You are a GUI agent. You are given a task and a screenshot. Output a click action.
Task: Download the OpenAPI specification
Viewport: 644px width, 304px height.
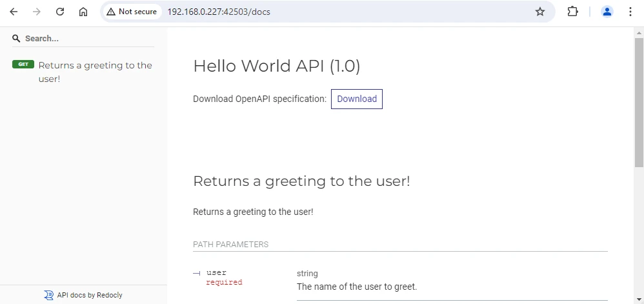pyautogui.click(x=357, y=99)
